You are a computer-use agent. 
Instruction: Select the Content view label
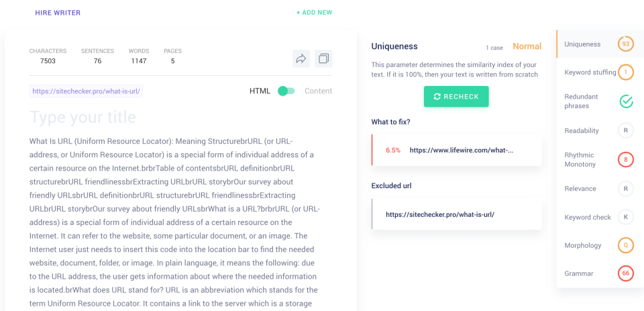coord(318,91)
